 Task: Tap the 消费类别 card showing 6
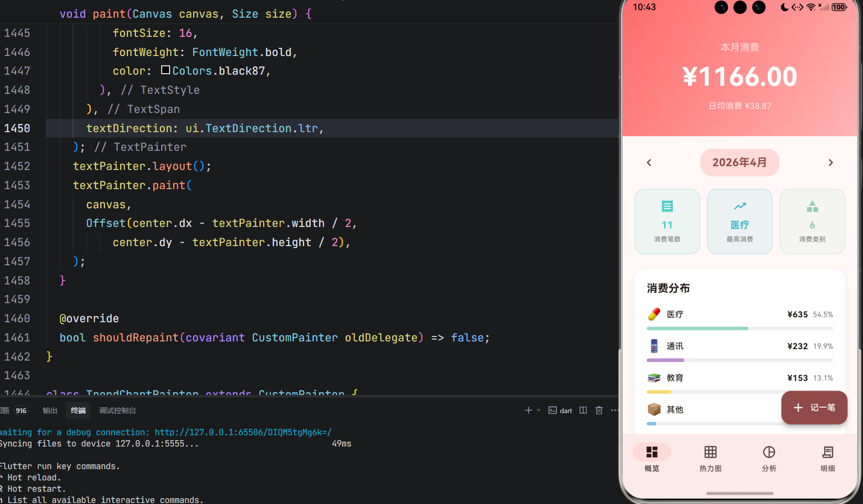pos(812,222)
